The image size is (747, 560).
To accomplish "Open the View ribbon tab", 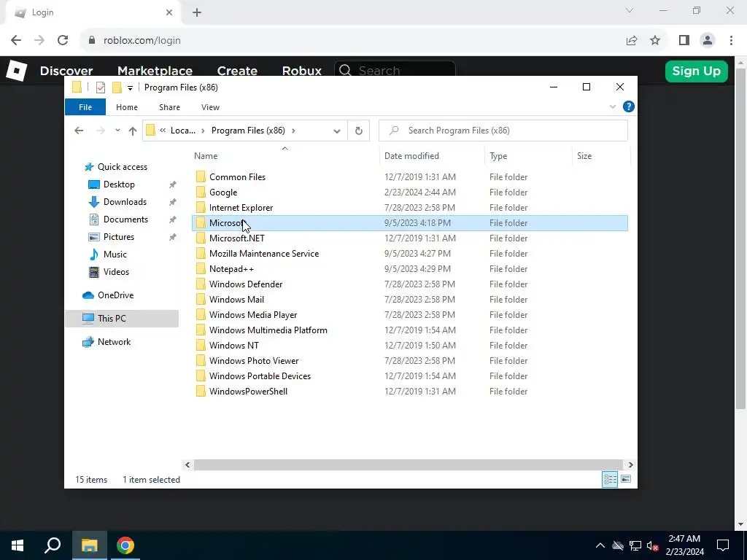I will click(x=210, y=107).
